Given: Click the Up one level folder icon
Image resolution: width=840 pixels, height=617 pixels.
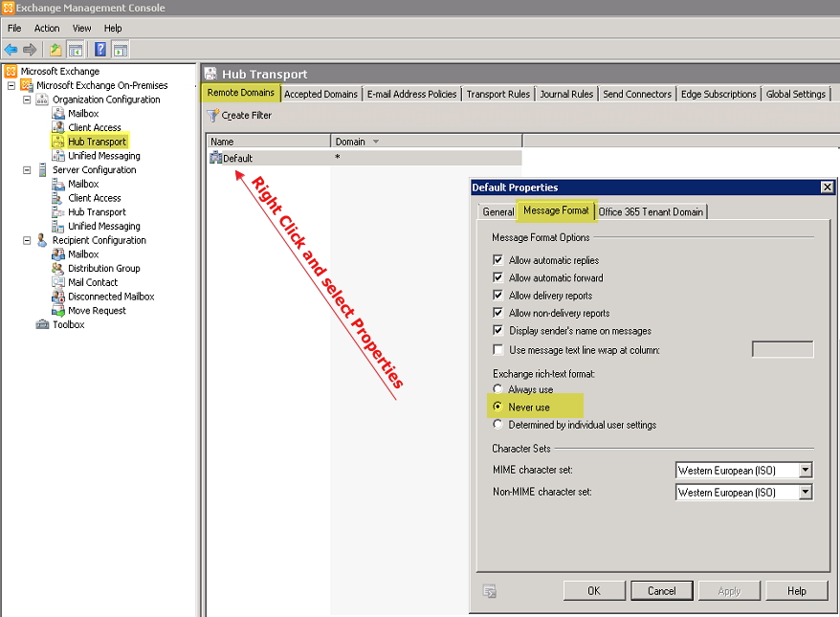Looking at the screenshot, I should [x=55, y=50].
